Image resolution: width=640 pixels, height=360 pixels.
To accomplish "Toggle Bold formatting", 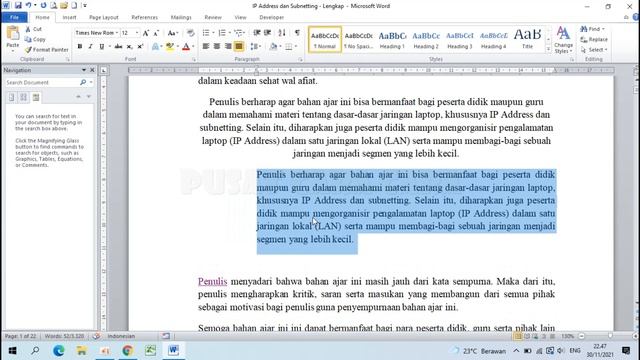I will (x=80, y=47).
